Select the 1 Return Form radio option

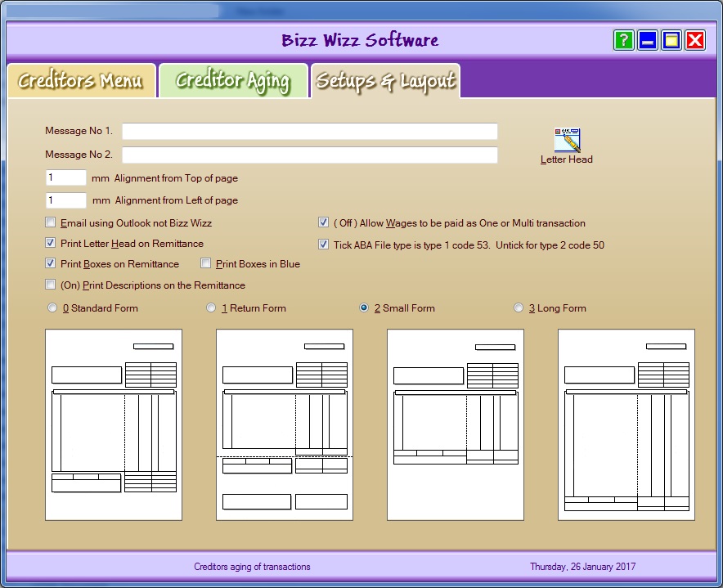pyautogui.click(x=211, y=307)
